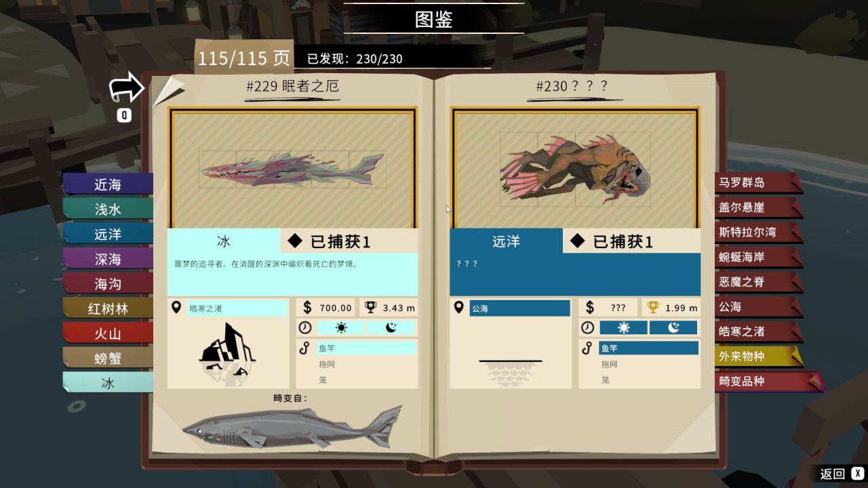Click the gold trophy icon on page #230
Screen dimensions: 868x488
(x=652, y=308)
